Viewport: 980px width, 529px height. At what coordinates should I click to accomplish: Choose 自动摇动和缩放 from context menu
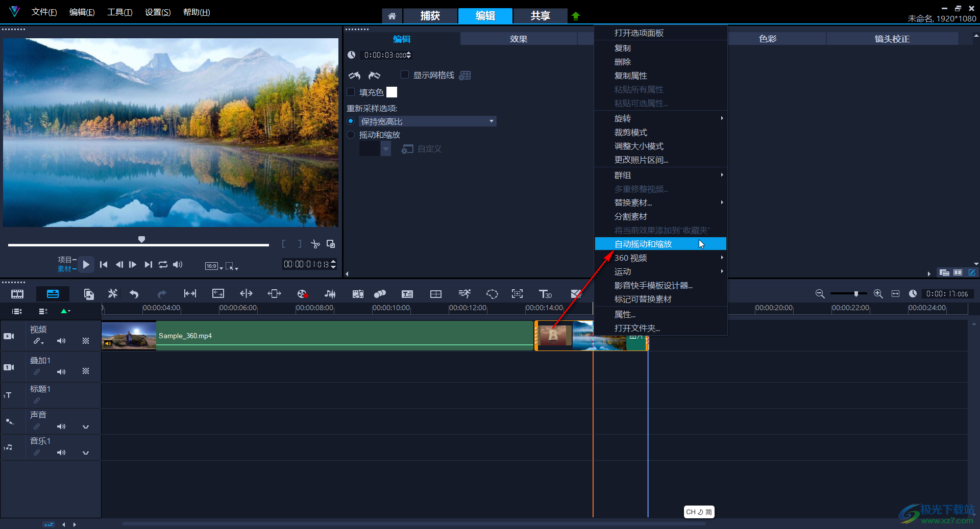(x=660, y=244)
